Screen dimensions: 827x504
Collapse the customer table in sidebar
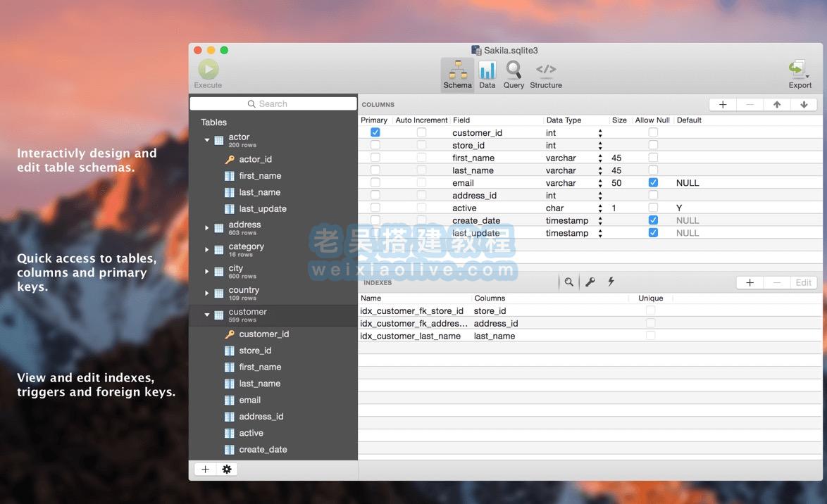pos(206,315)
